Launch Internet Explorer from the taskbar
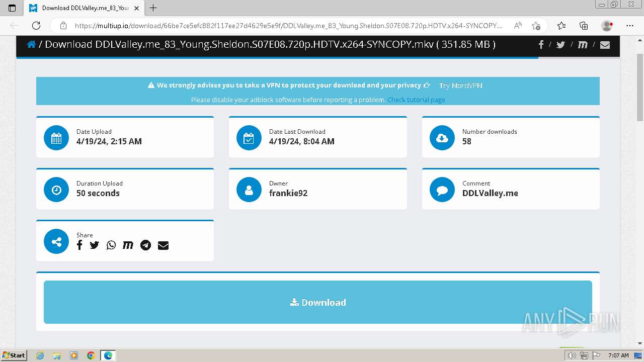Image resolution: width=644 pixels, height=362 pixels. pyautogui.click(x=40, y=355)
